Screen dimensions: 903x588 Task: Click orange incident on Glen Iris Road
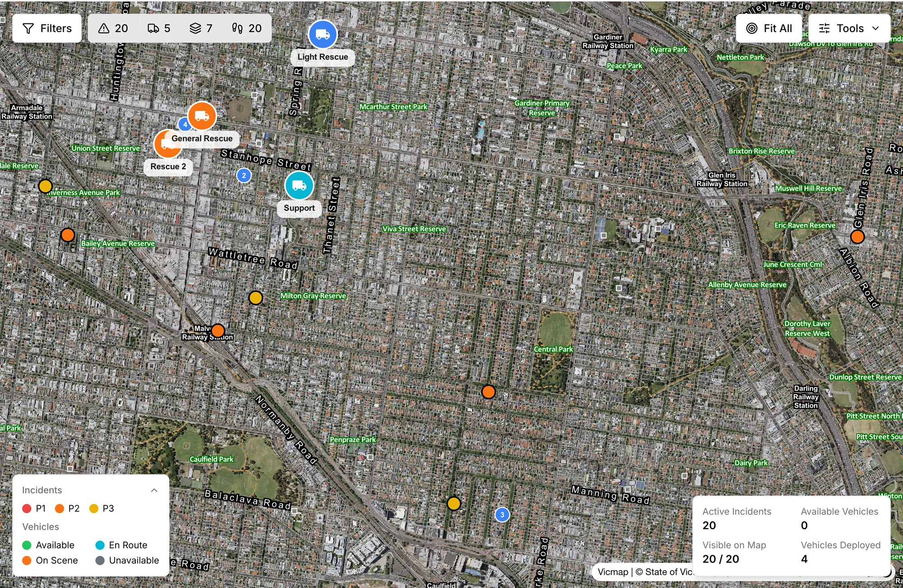coord(857,237)
